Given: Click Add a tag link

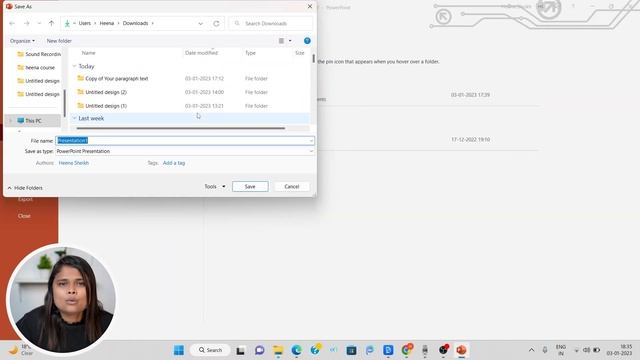Looking at the screenshot, I should (174, 163).
